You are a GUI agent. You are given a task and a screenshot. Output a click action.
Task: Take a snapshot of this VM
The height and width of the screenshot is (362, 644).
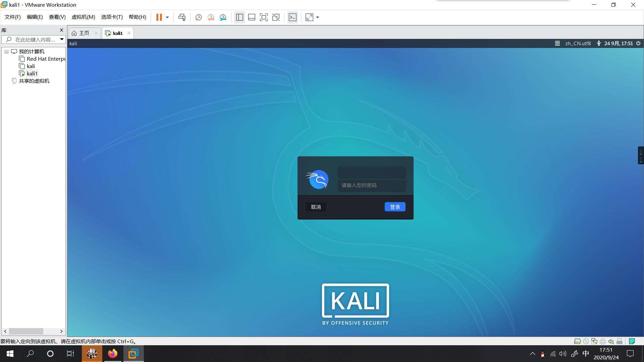[198, 17]
